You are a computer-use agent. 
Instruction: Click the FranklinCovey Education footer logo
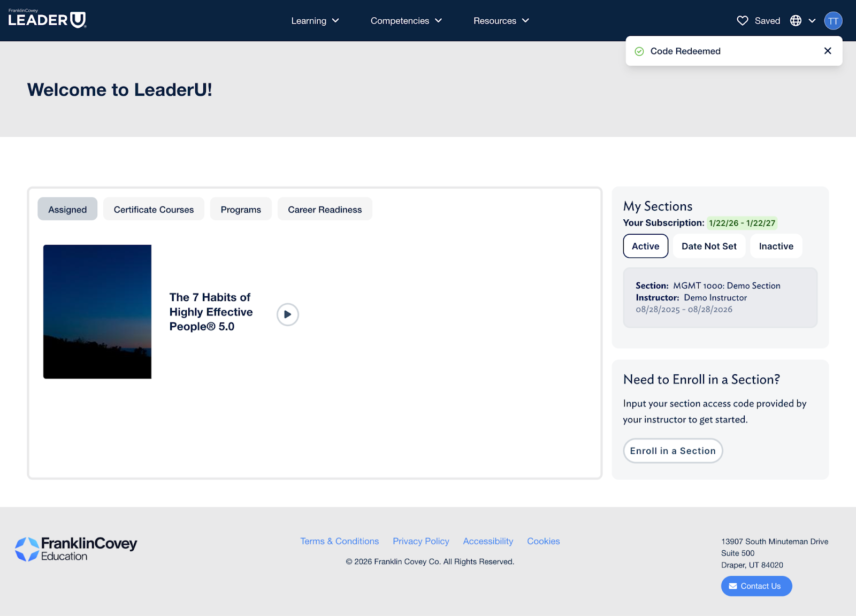(76, 549)
